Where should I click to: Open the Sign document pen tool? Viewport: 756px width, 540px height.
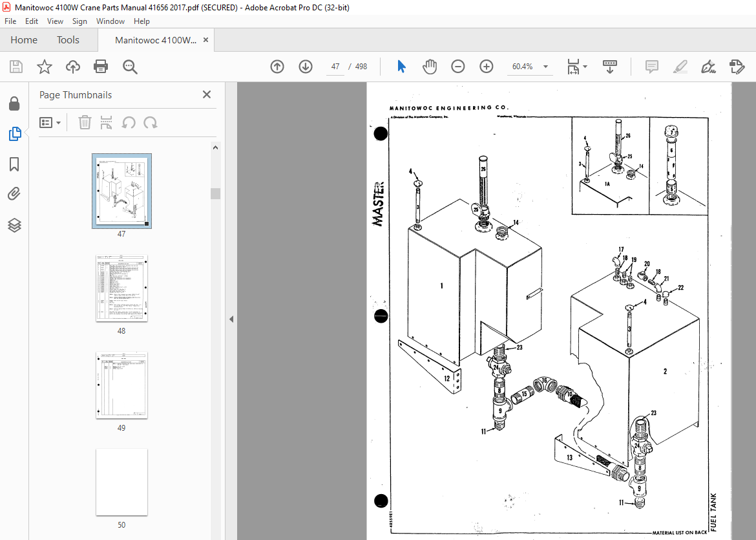pos(708,67)
